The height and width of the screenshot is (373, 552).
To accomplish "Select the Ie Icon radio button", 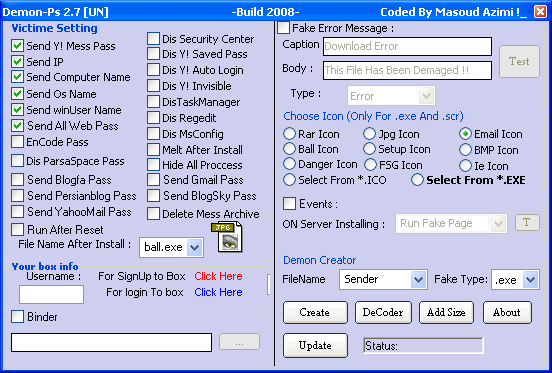I will click(465, 166).
